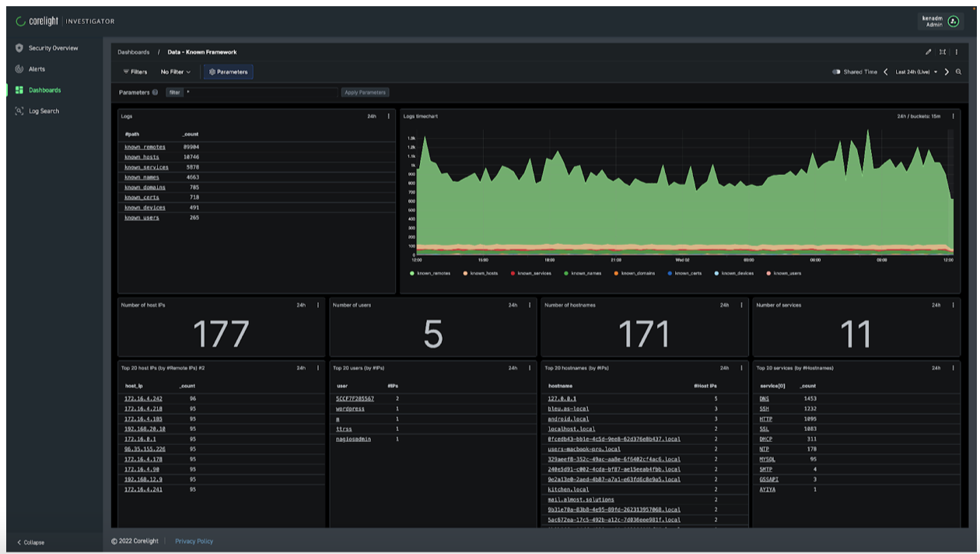Open the No Filter dropdown
Screen dimensions: 980x554
(175, 72)
